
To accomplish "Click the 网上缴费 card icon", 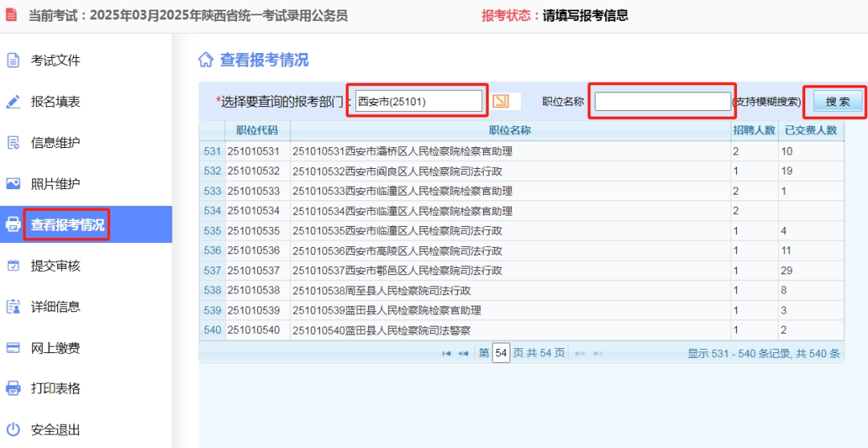I will (13, 348).
